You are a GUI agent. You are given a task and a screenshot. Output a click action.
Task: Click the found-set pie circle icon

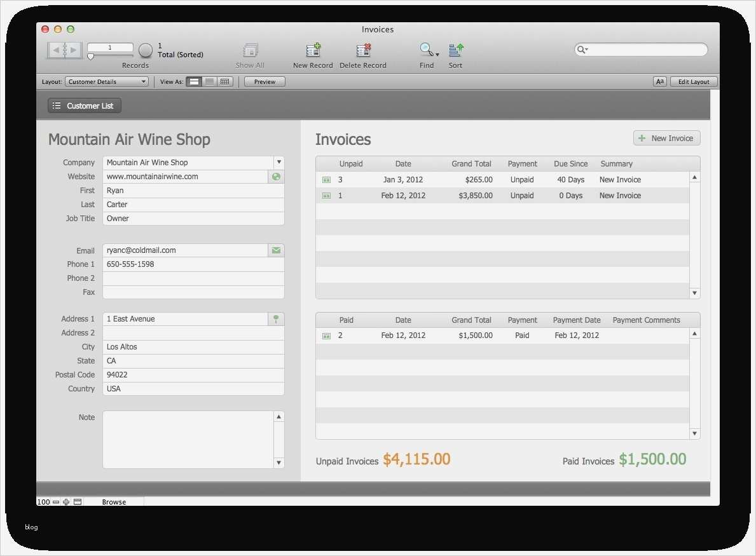tap(146, 50)
